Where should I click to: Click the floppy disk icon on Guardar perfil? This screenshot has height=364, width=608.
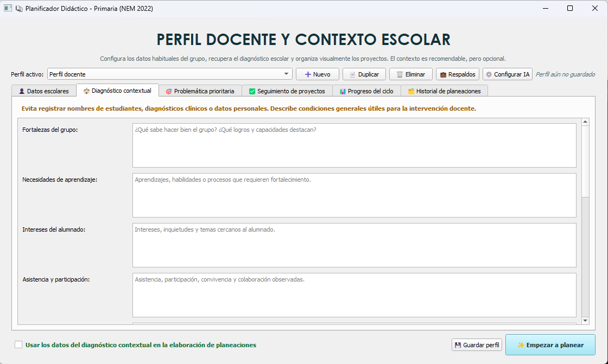[458, 345]
